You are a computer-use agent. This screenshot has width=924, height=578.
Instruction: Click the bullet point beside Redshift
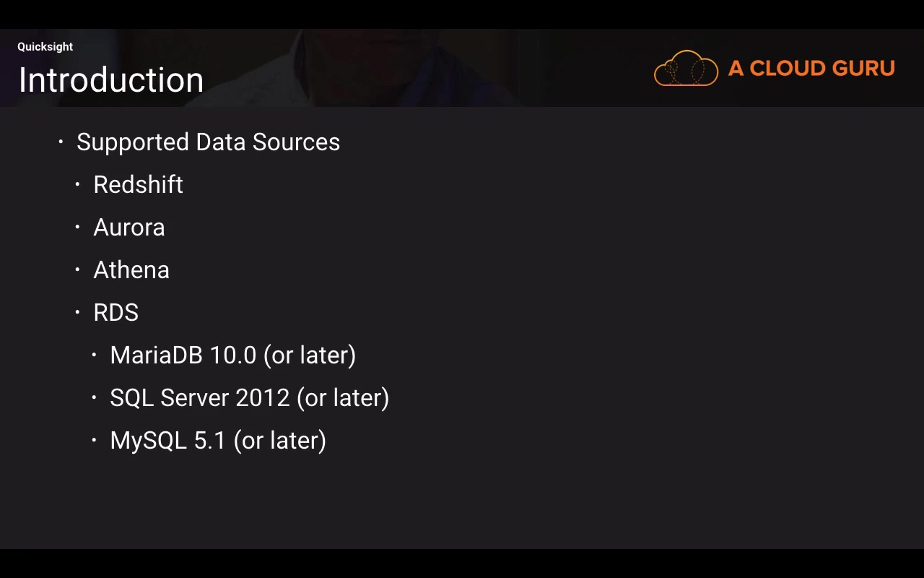77,184
